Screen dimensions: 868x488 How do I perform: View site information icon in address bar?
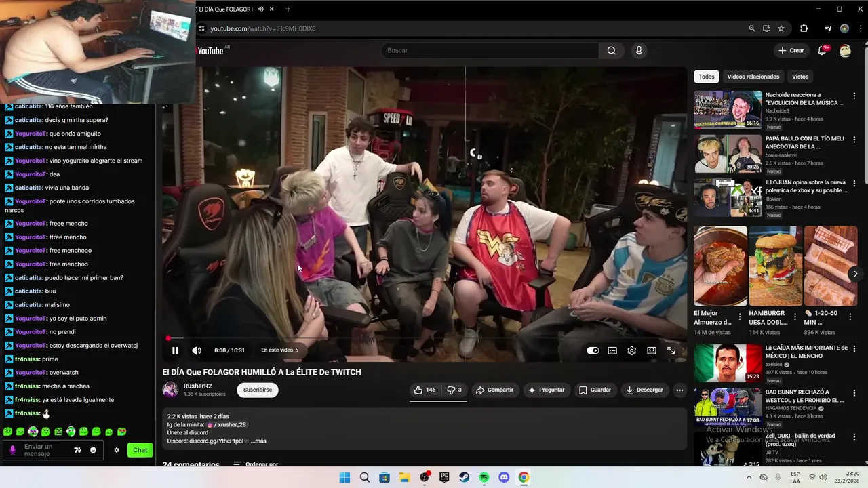pyautogui.click(x=201, y=28)
